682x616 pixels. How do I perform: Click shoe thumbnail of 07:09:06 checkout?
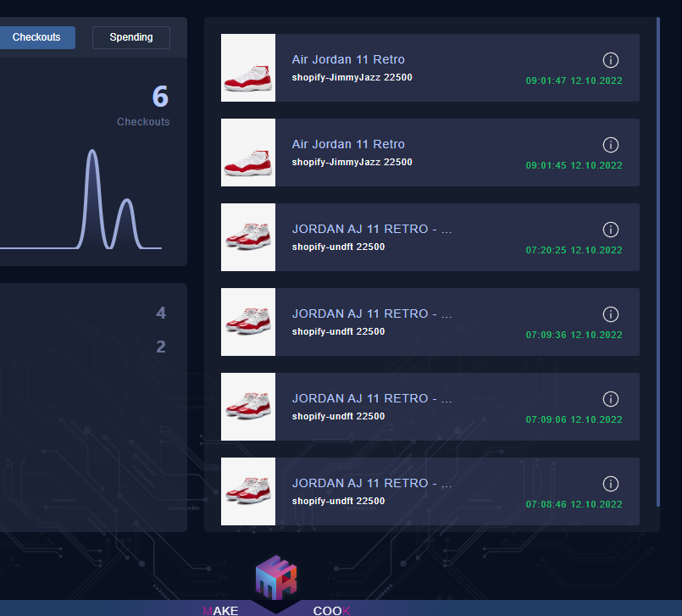[248, 407]
